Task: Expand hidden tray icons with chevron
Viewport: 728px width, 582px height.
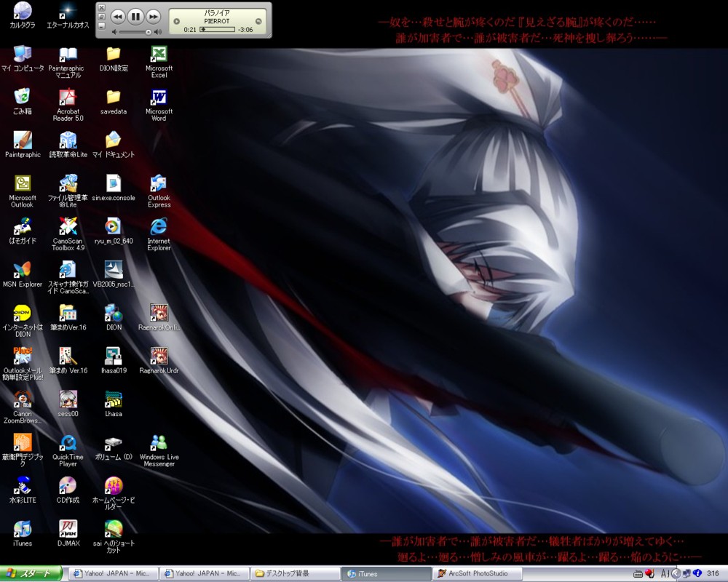Action: (x=676, y=574)
